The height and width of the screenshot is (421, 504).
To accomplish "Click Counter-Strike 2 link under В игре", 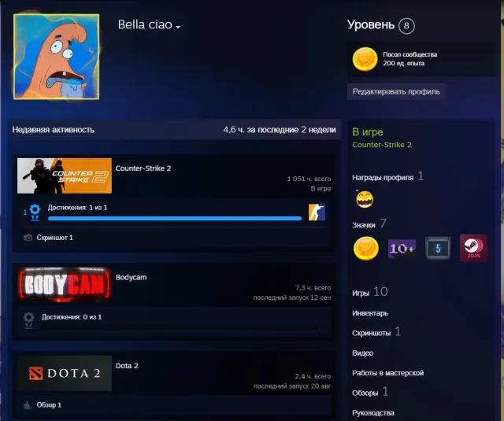I will coord(382,145).
